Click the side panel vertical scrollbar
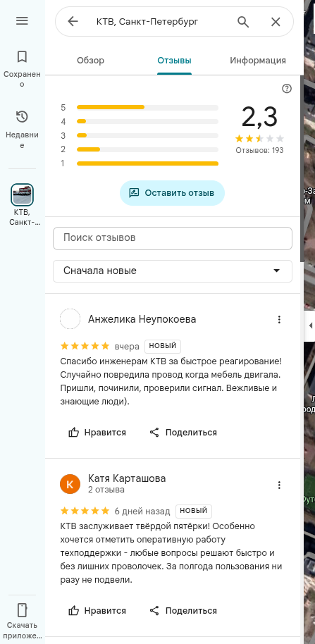The image size is (315, 644). pyautogui.click(x=302, y=168)
